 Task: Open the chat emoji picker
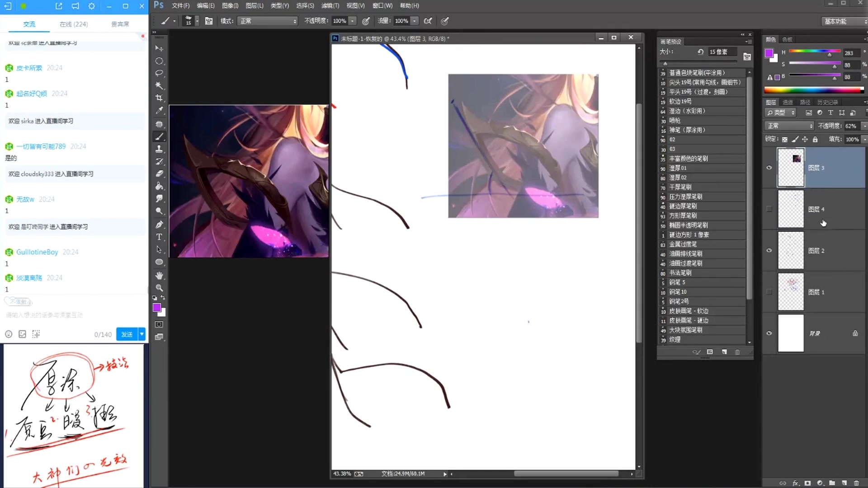click(9, 334)
